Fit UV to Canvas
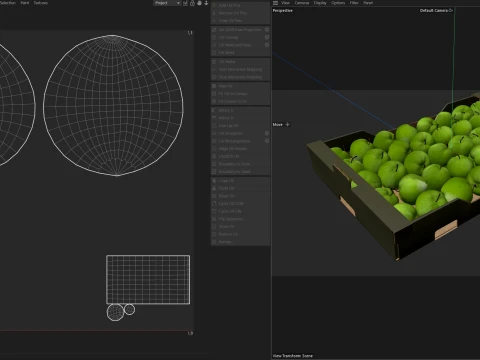 [240, 94]
